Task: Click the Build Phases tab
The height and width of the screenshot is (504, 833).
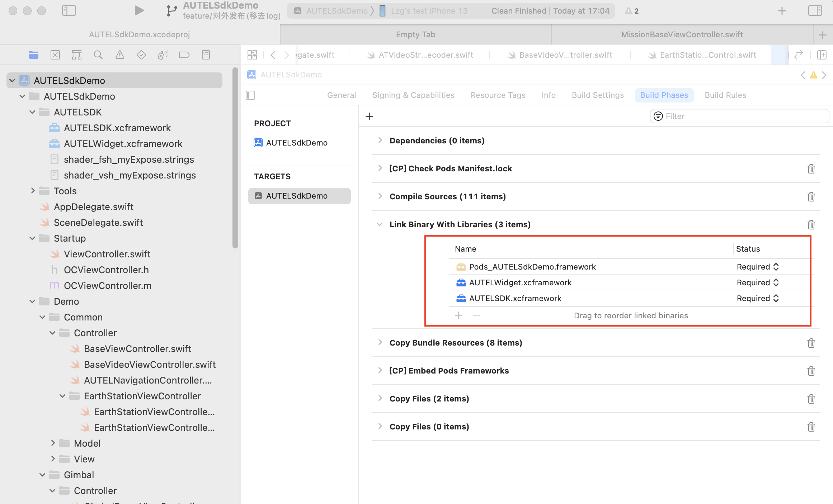Action: point(664,95)
